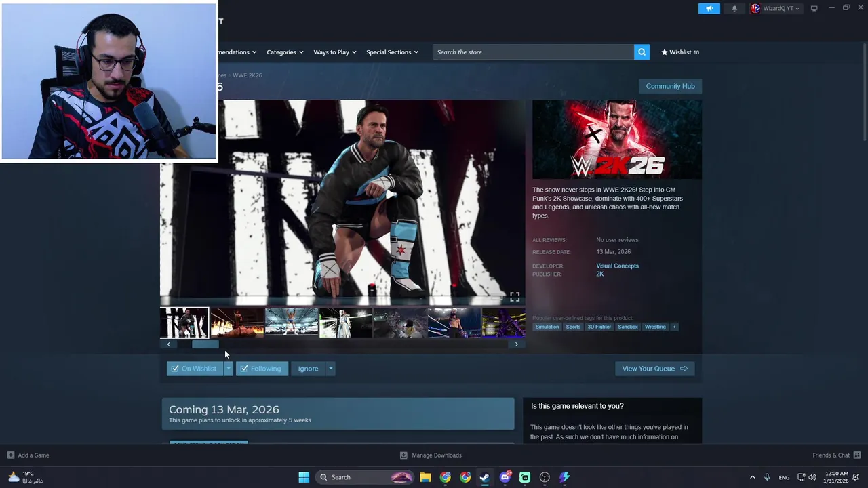Toggle the Following checkbox button

262,369
